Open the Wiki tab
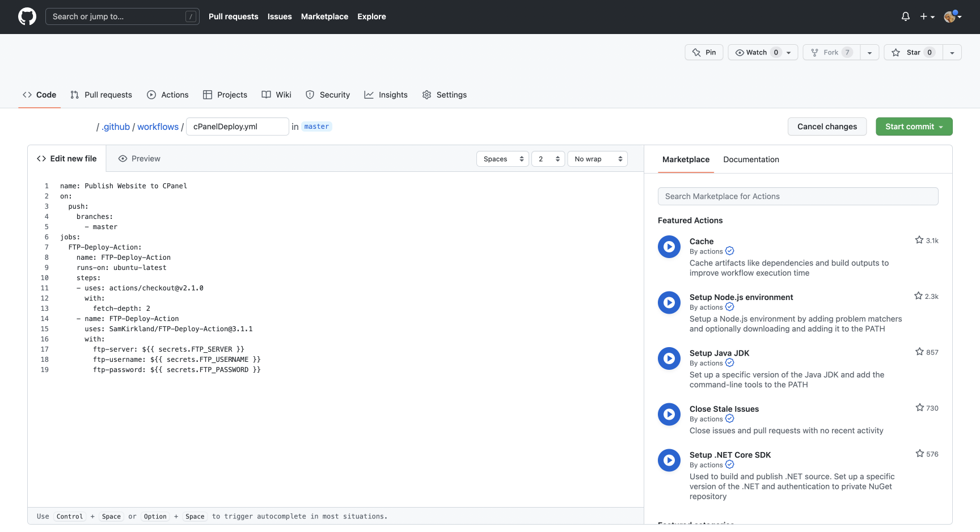 277,95
